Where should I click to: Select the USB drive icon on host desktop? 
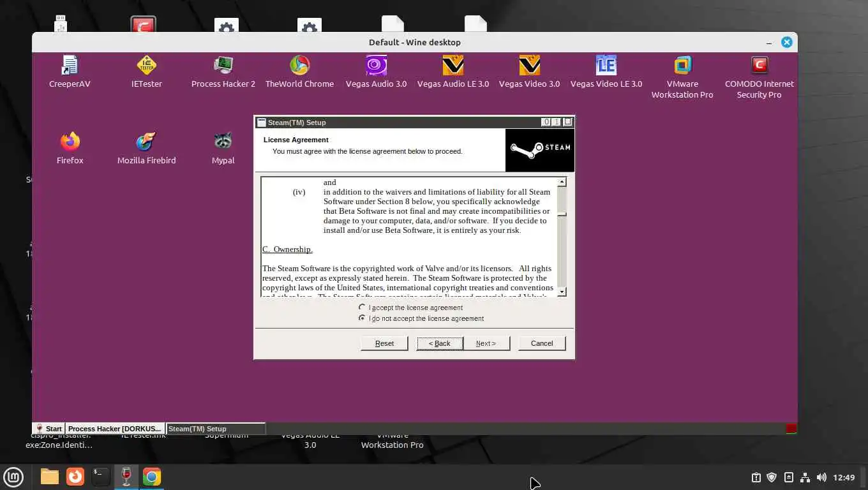pos(61,24)
